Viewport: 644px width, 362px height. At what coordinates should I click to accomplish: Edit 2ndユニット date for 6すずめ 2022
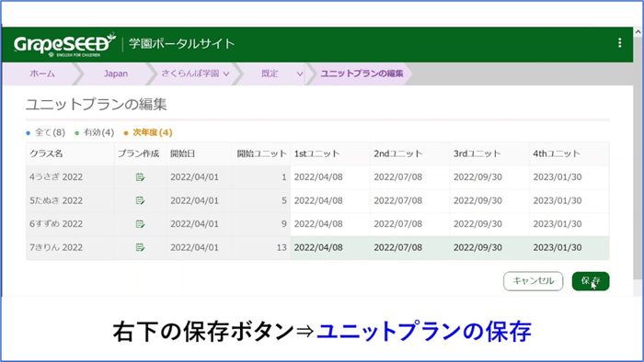(x=410, y=224)
